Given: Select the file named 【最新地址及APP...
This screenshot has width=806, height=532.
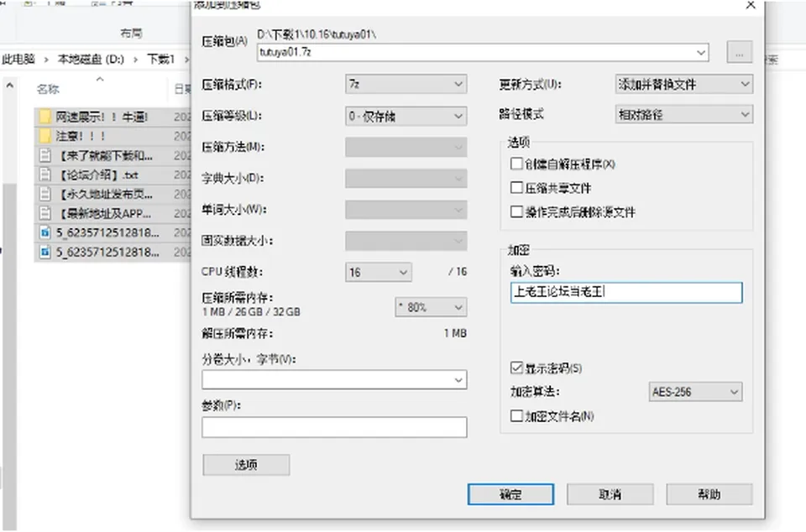Looking at the screenshot, I should (x=103, y=214).
